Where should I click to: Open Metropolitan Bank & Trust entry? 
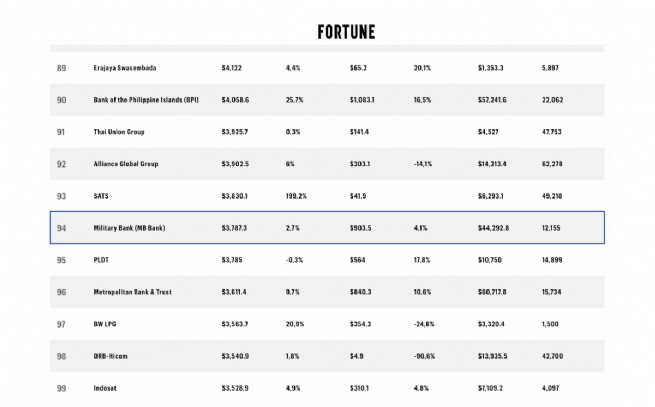coord(132,292)
